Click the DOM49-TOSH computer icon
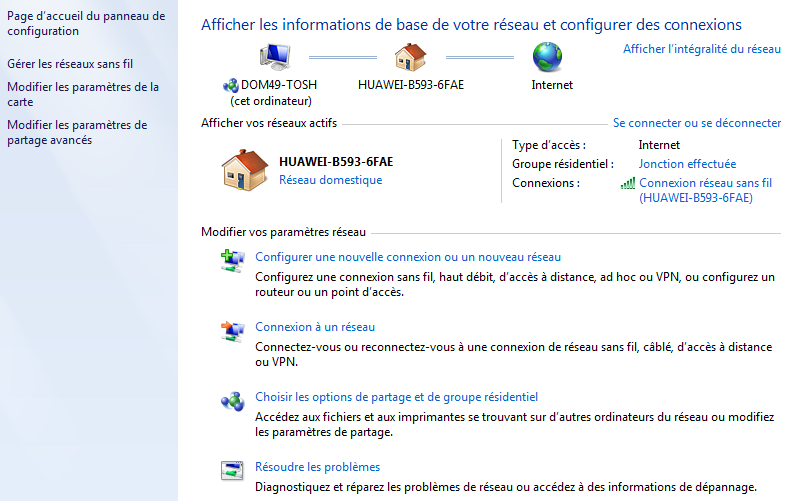 pos(275,56)
